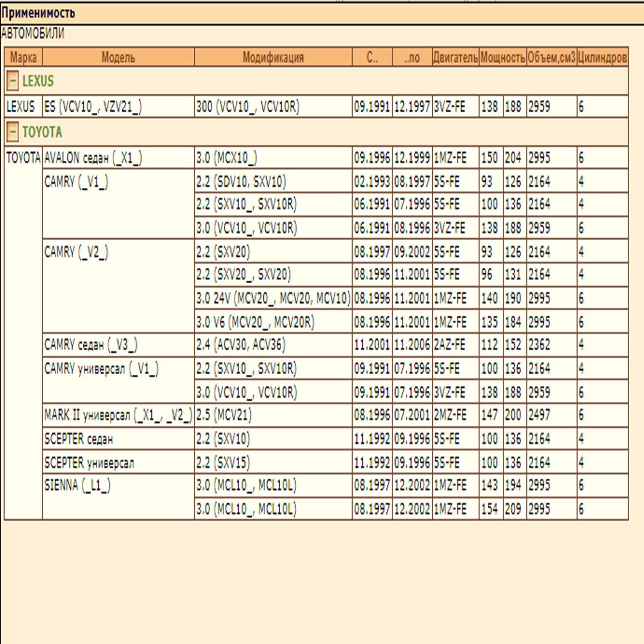The width and height of the screenshot is (644, 644).
Task: Select the MARK II универсал model cell
Action: 118,415
